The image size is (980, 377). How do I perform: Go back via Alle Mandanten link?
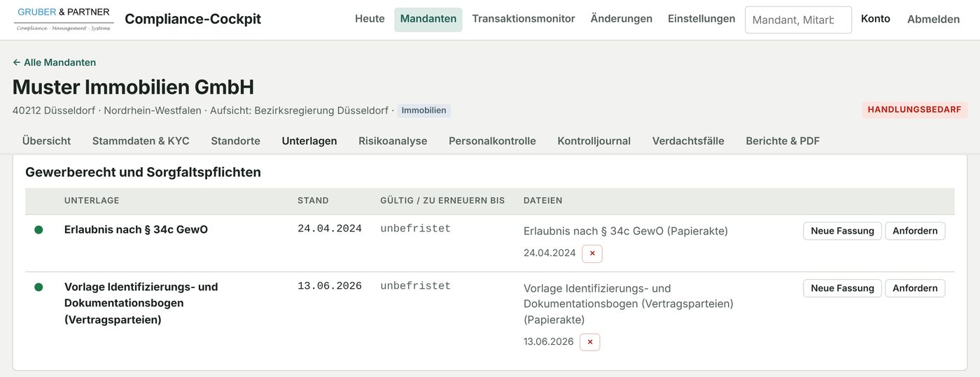[55, 62]
